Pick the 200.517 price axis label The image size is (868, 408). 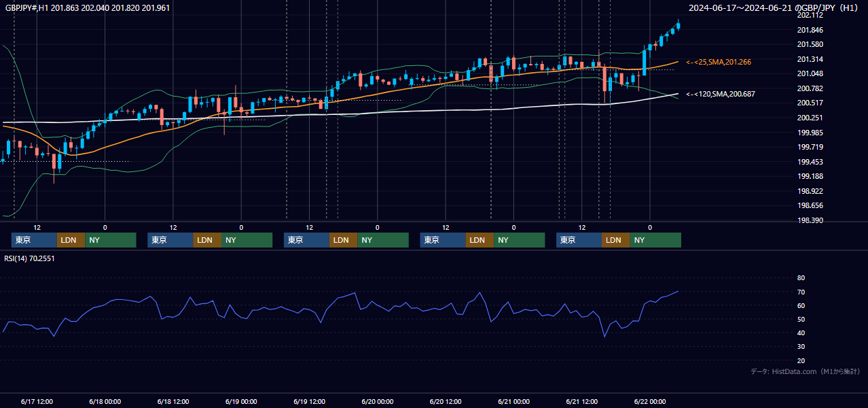coord(810,103)
